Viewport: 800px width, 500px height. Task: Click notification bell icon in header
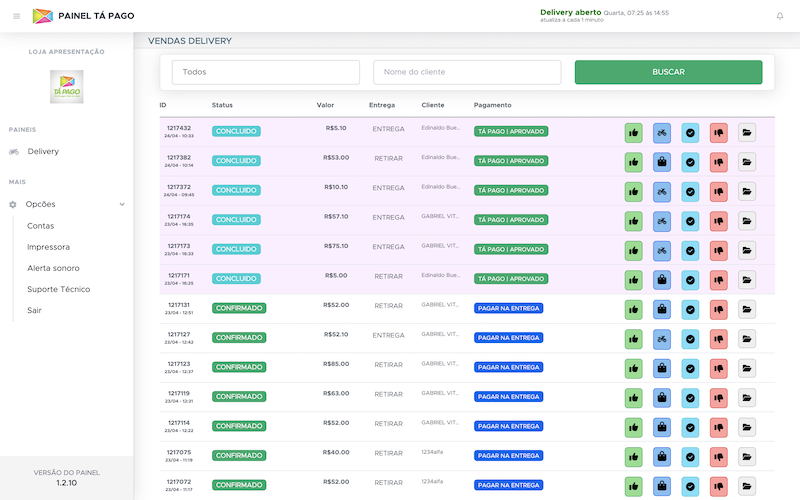point(780,16)
